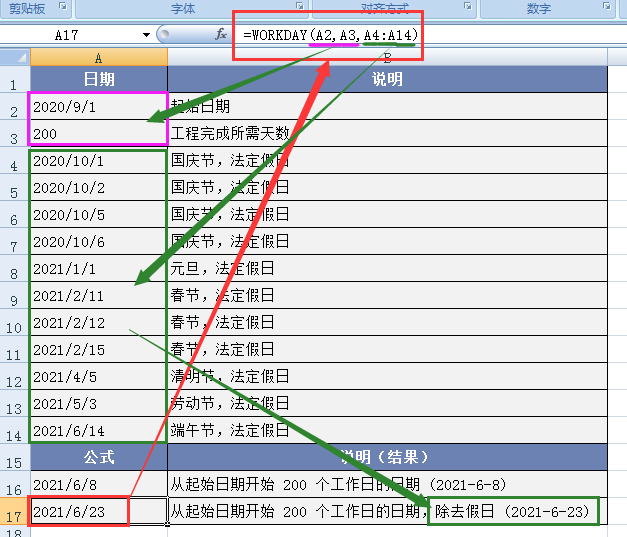Screen dimensions: 627x537
Task: Click header cell 公式
Action: 99,457
